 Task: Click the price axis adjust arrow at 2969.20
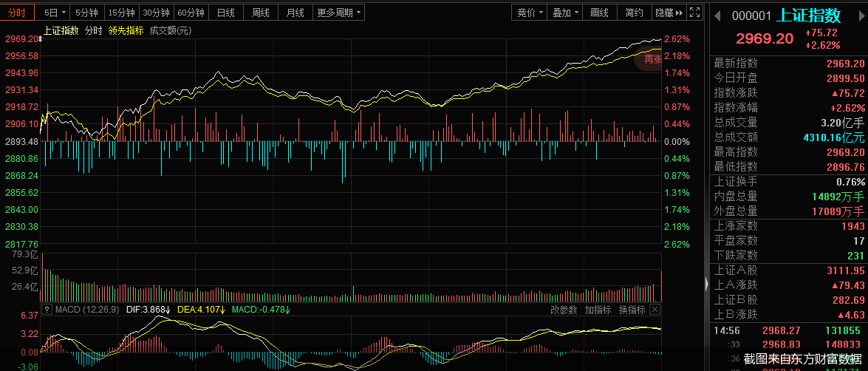click(x=40, y=38)
